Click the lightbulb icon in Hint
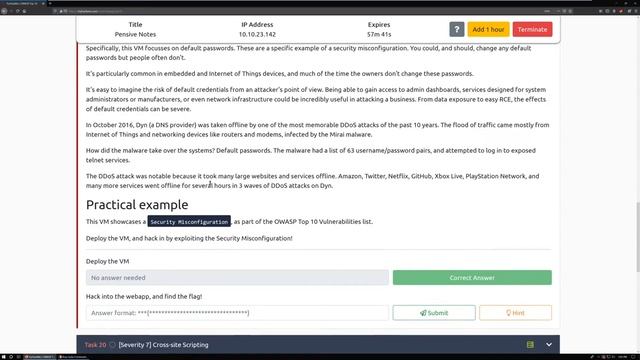 (x=509, y=313)
